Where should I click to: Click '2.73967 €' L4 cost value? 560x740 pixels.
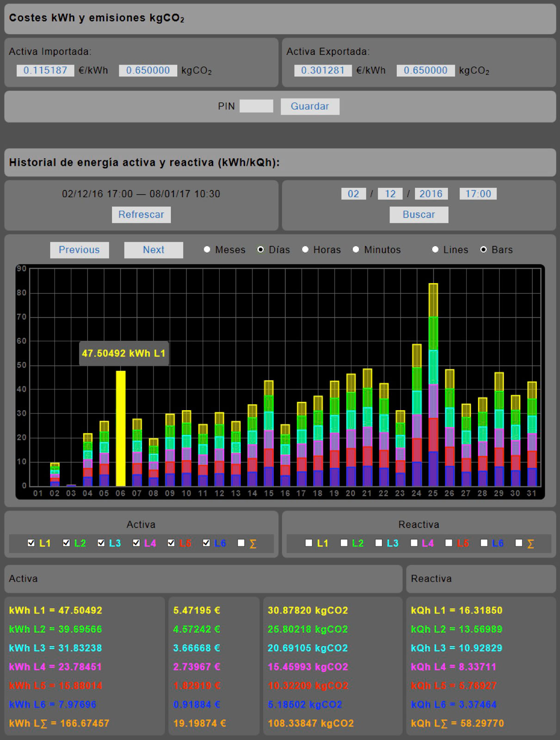tap(197, 667)
